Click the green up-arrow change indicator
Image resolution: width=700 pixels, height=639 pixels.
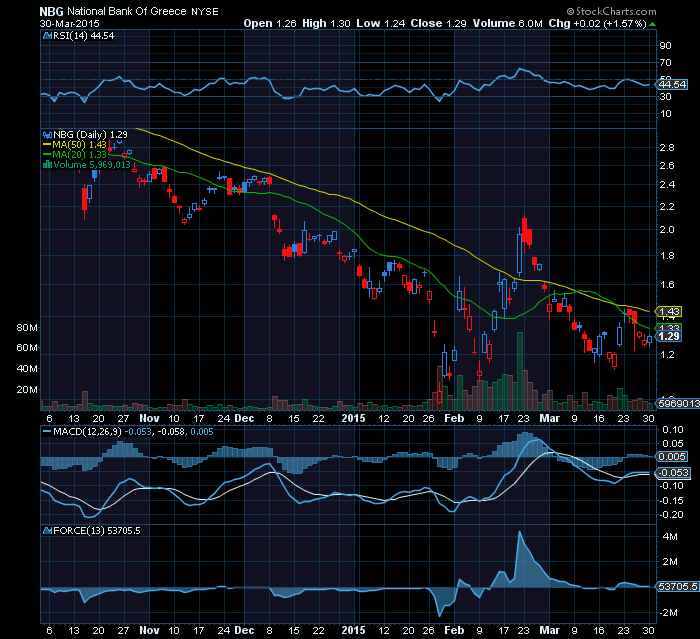point(653,24)
